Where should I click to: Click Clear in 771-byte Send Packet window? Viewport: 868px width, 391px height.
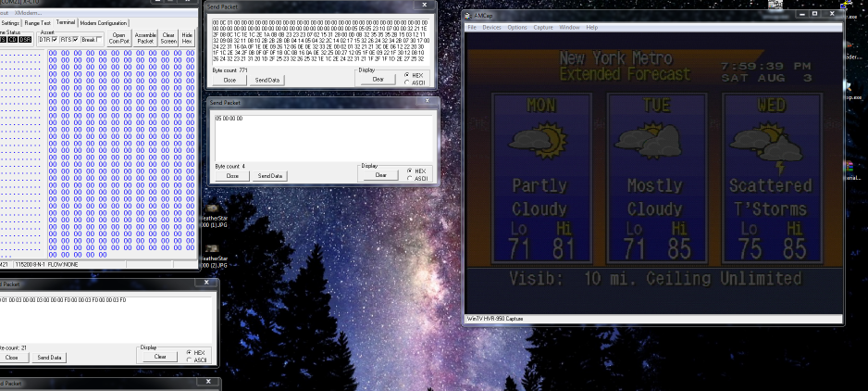click(378, 80)
